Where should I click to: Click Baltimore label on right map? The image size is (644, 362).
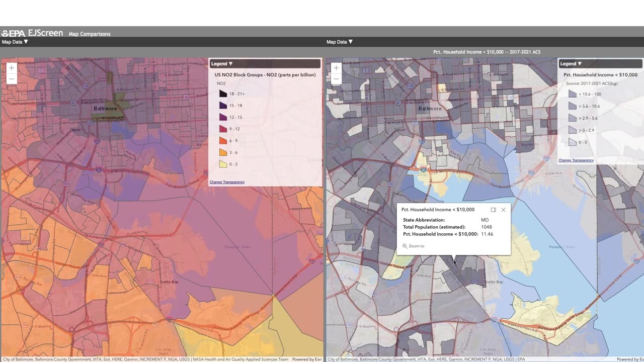(x=430, y=109)
